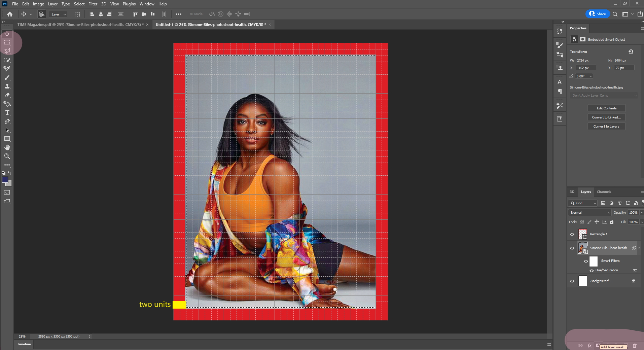Click the Edit Contents button
This screenshot has width=644, height=350.
point(606,108)
